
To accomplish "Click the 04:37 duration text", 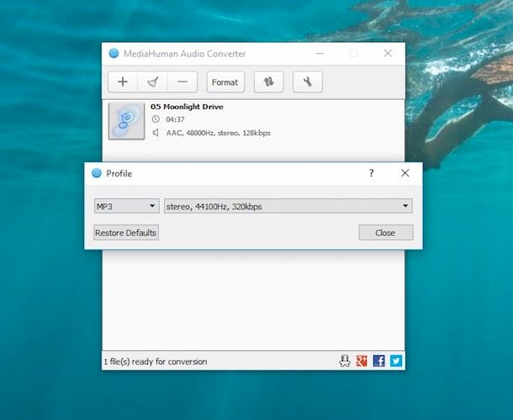I will pos(176,119).
